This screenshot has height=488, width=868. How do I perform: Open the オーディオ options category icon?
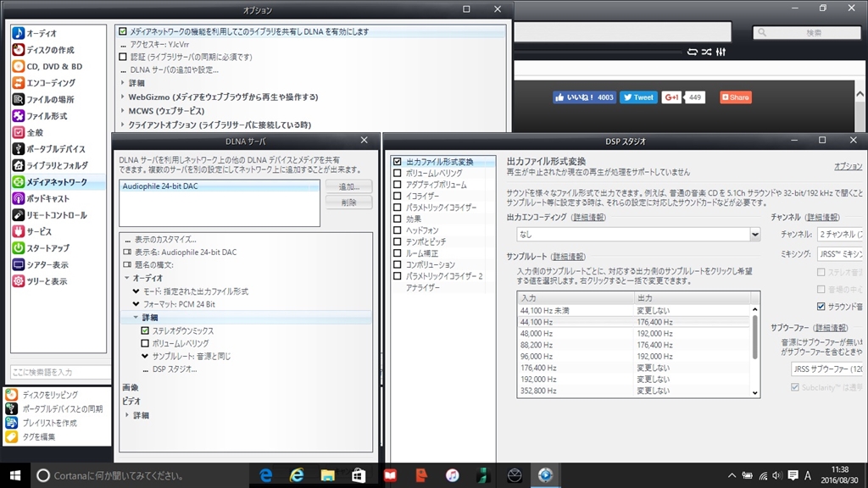click(x=19, y=33)
